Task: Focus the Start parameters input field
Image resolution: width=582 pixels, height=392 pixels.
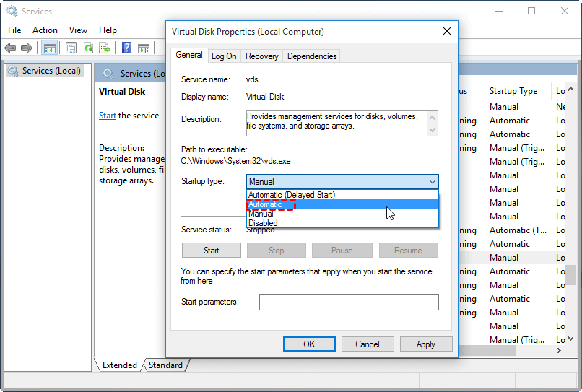Action: pos(349,302)
